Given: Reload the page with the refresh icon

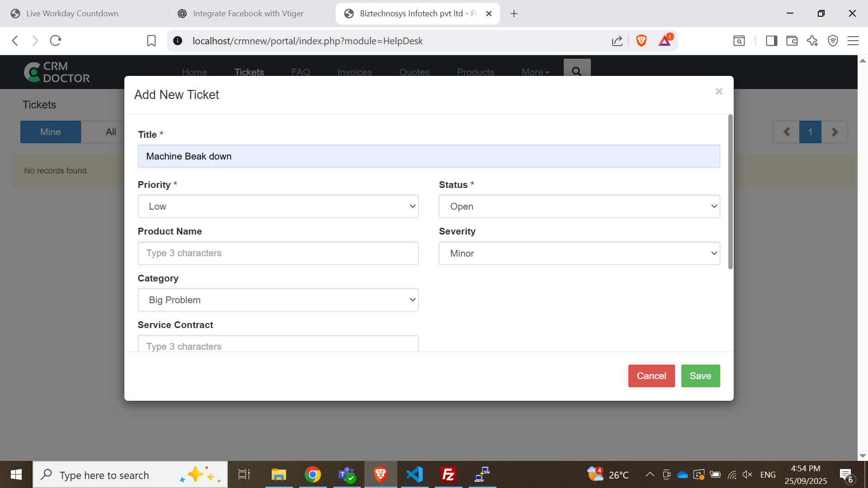Looking at the screenshot, I should pyautogui.click(x=55, y=40).
